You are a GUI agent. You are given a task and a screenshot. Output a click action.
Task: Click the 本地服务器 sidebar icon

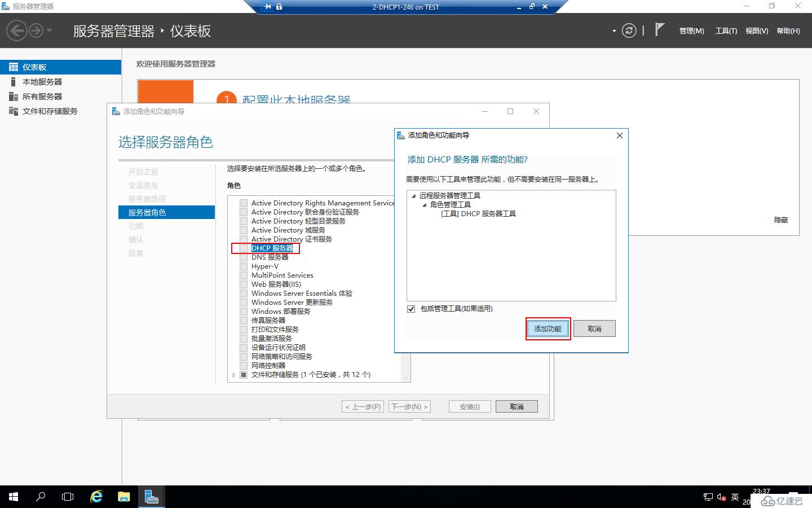(x=14, y=82)
